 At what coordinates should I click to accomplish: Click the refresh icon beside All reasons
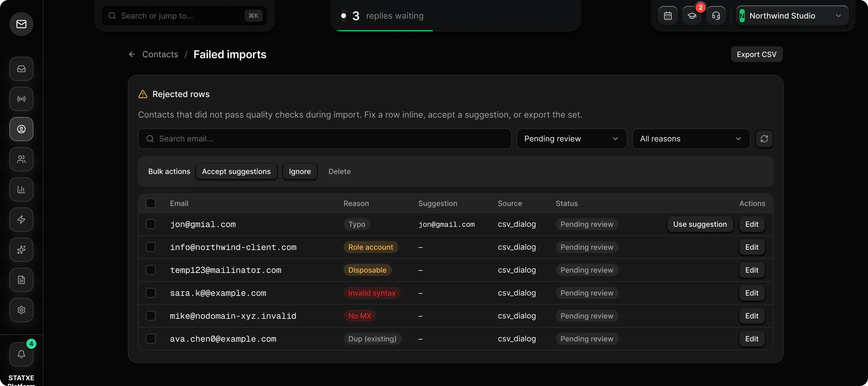pos(764,138)
